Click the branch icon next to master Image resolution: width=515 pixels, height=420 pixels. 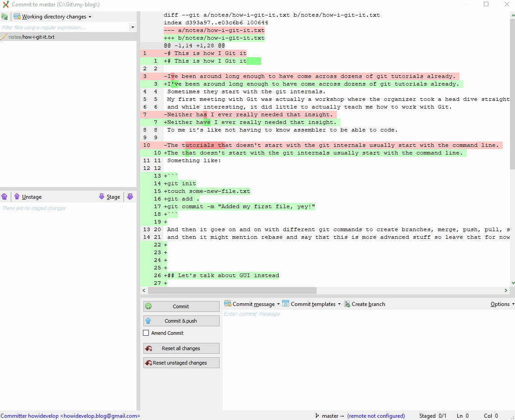pos(317,415)
